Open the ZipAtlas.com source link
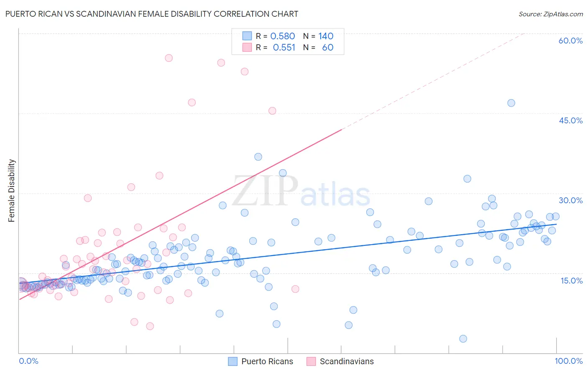 click(x=551, y=14)
